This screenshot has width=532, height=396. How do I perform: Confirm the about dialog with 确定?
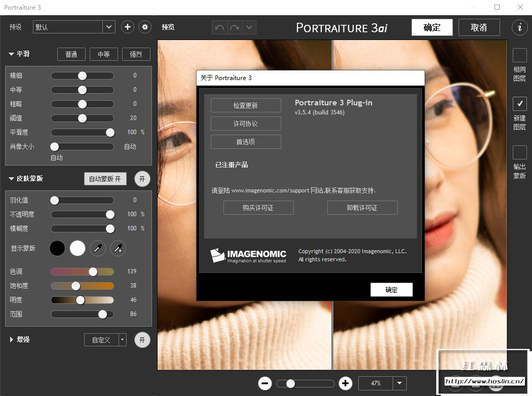[392, 290]
